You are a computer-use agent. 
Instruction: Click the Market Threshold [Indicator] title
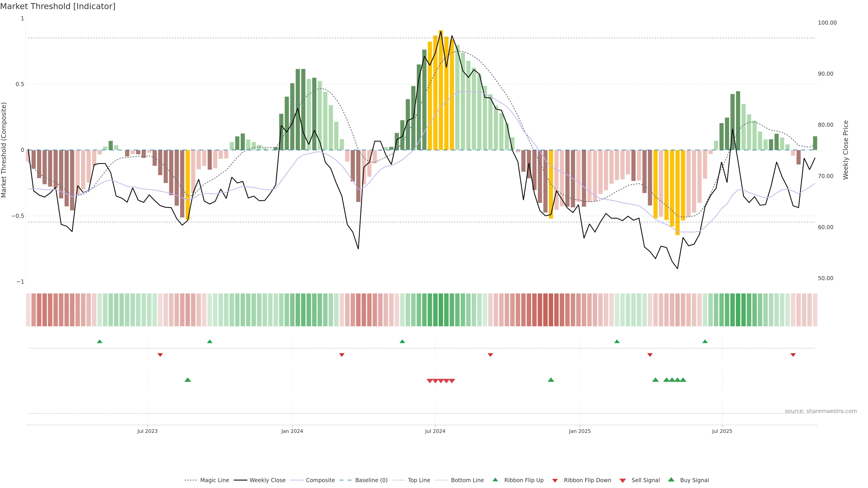click(x=58, y=6)
